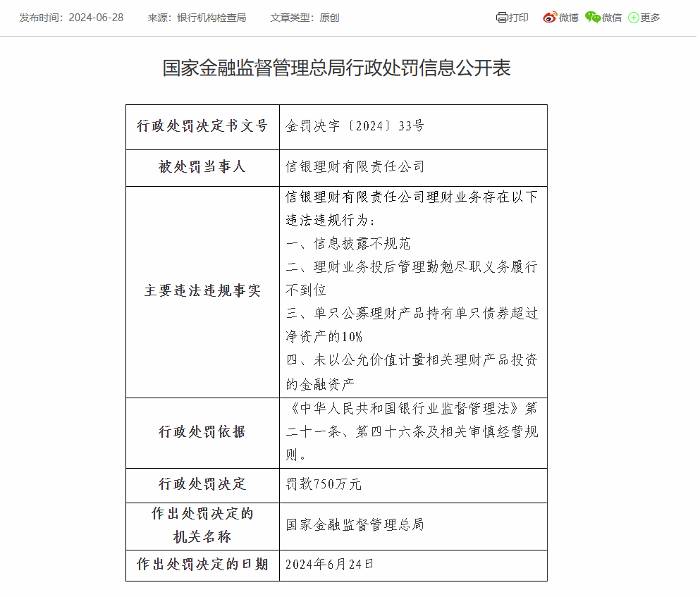Click the 罚款750万元 penalty decision cell
Image resolution: width=700 pixels, height=597 pixels.
point(324,484)
